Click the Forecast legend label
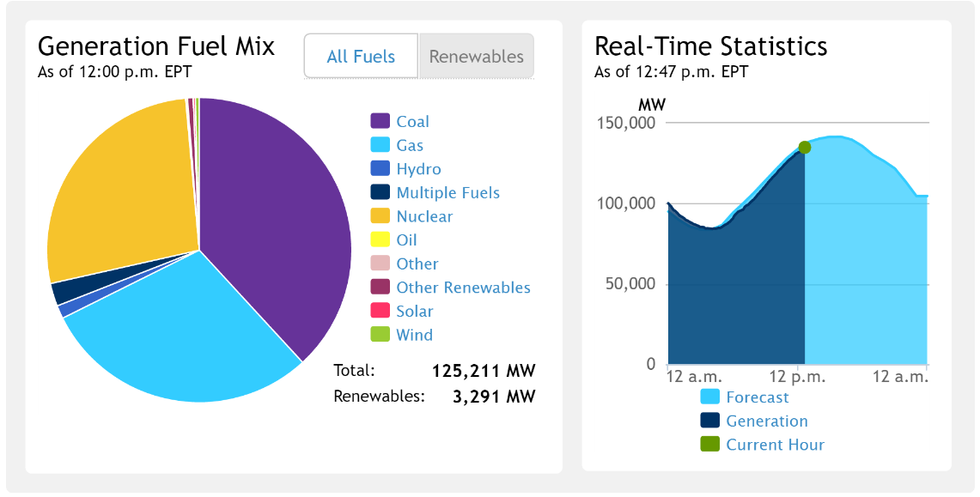Viewport: 980px width, 497px height. 757,397
